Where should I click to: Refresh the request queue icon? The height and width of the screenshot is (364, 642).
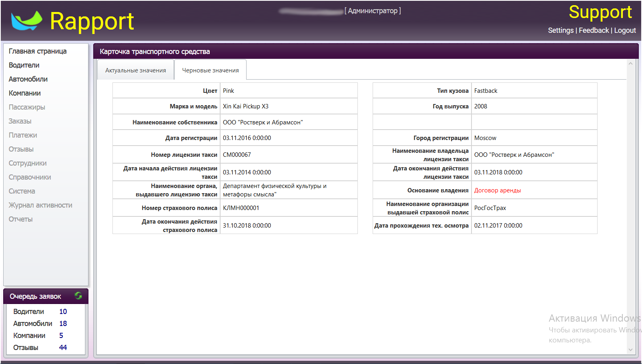78,296
